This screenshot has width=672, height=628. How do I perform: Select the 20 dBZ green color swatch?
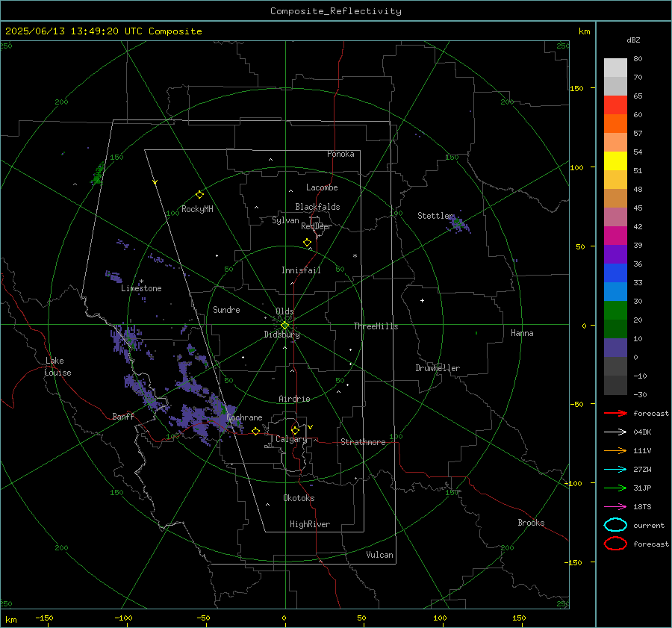point(615,329)
